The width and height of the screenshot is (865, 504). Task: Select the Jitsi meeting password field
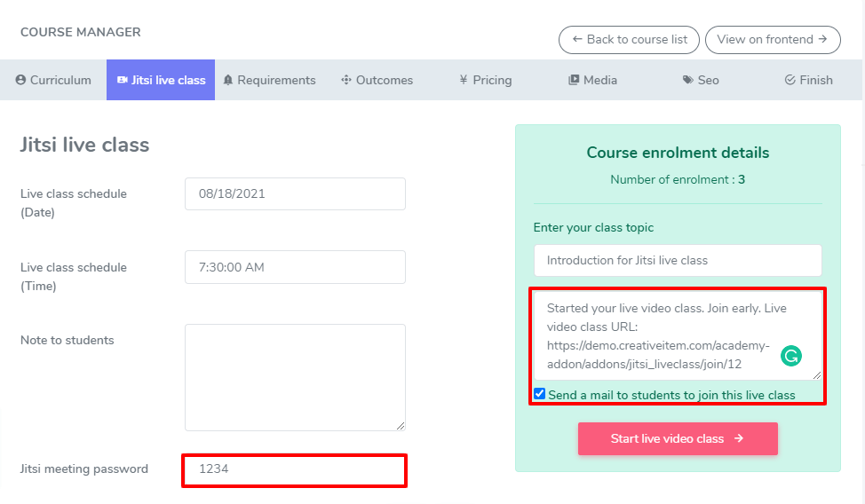pyautogui.click(x=295, y=469)
